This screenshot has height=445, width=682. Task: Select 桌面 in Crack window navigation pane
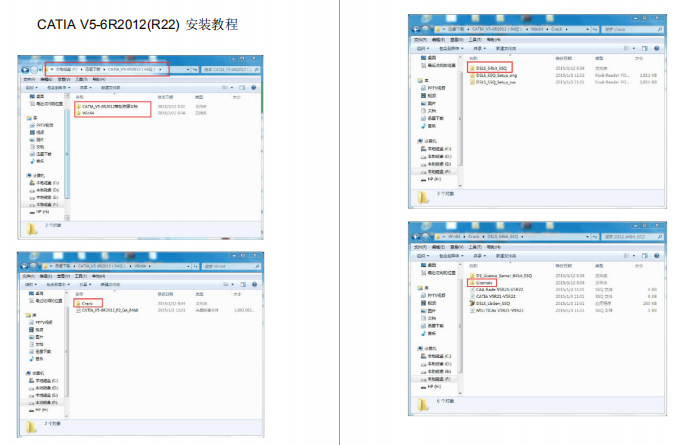(x=428, y=58)
